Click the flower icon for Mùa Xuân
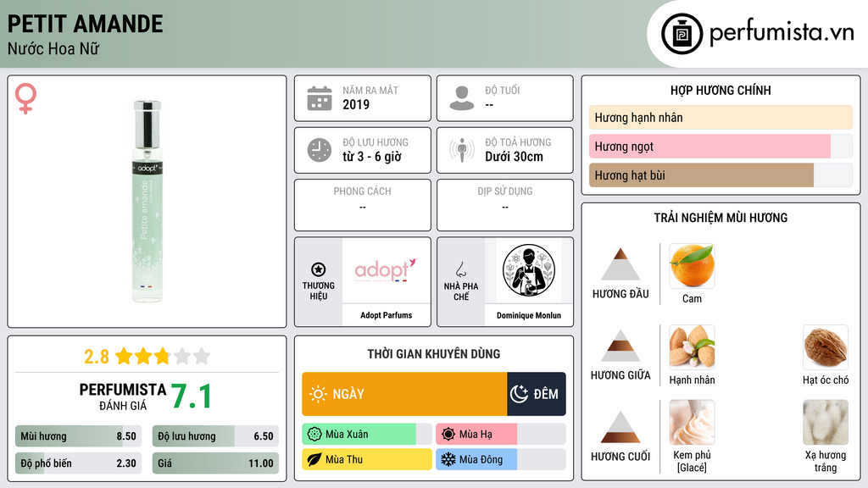 pos(314,435)
